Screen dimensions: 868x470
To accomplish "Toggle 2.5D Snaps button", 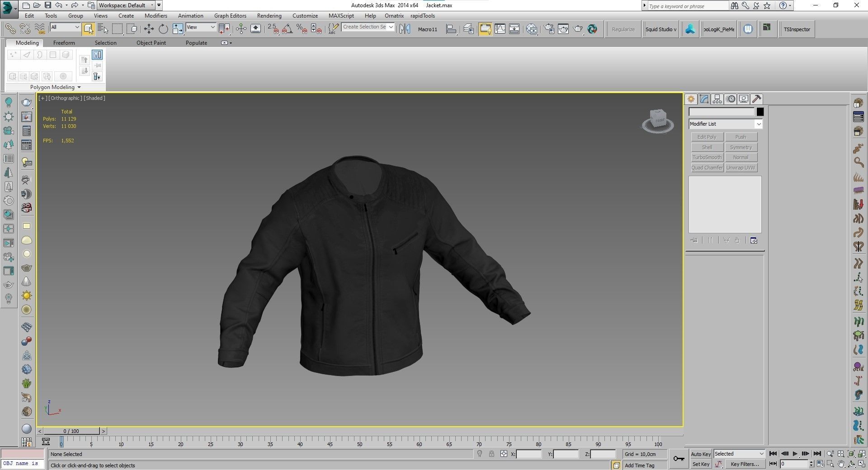I will (273, 29).
